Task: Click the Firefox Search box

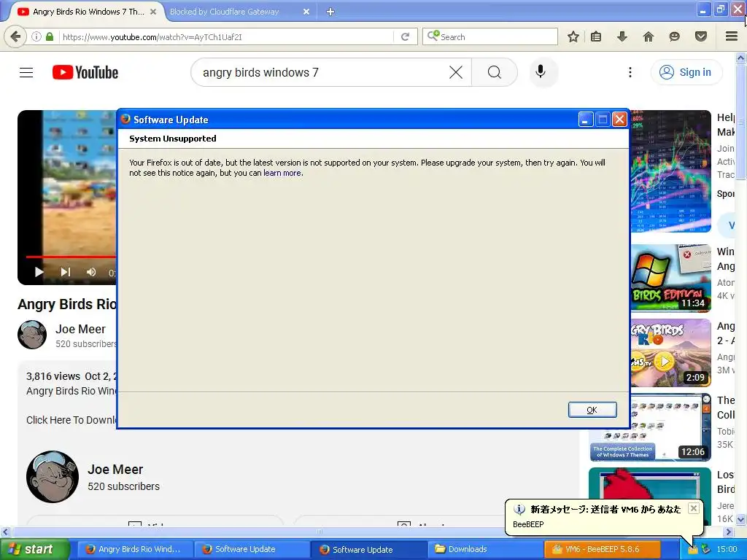Action: [489, 36]
